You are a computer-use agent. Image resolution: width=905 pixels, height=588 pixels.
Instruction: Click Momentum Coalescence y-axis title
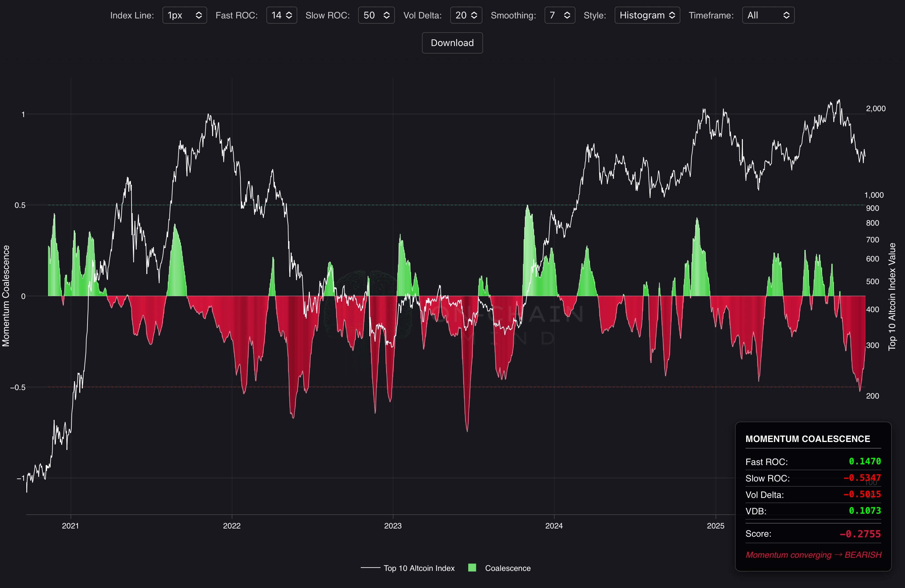(6, 296)
